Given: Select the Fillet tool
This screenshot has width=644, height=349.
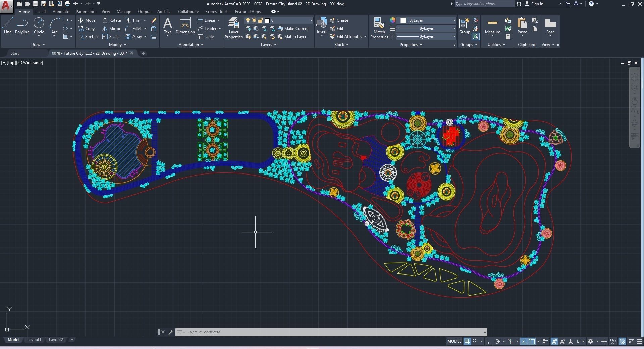Looking at the screenshot, I should (133, 29).
